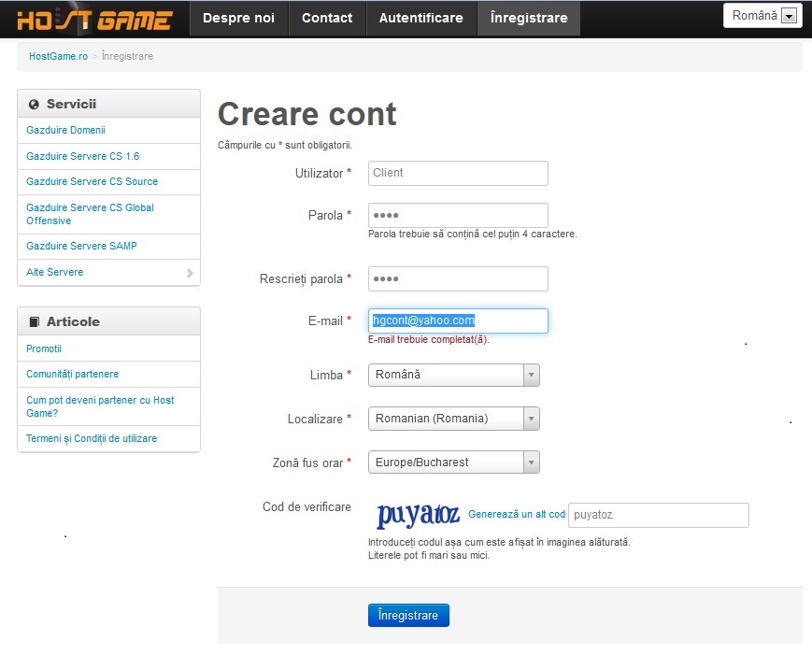Open Termeni și Condiții de utilizare
812x655 pixels.
coord(92,438)
